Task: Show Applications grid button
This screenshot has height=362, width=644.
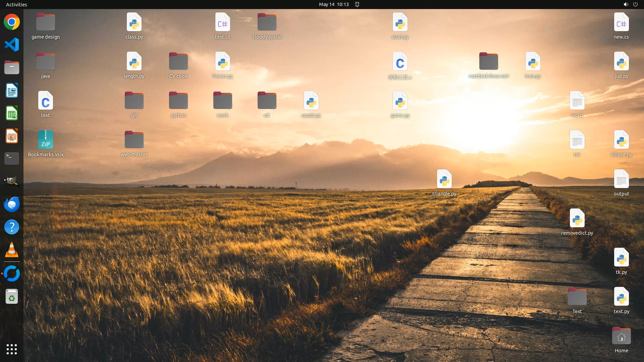Action: (x=12, y=349)
